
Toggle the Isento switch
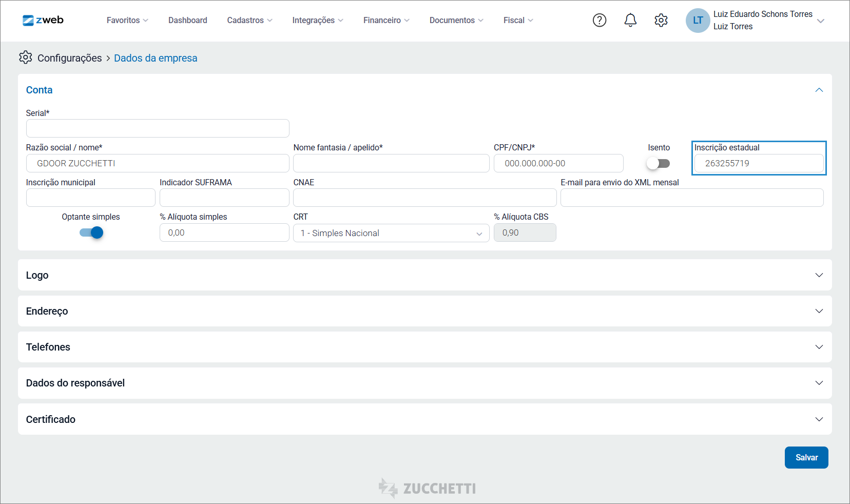tap(659, 163)
